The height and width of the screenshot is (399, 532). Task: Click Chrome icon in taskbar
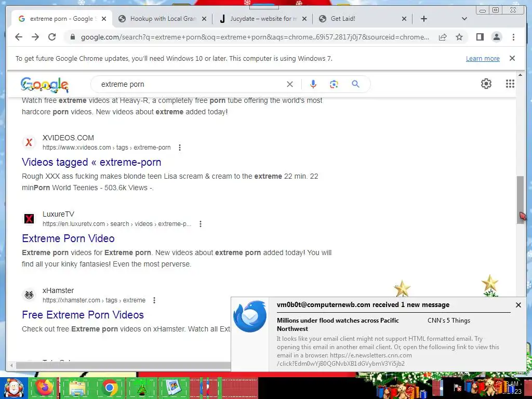coord(109,388)
